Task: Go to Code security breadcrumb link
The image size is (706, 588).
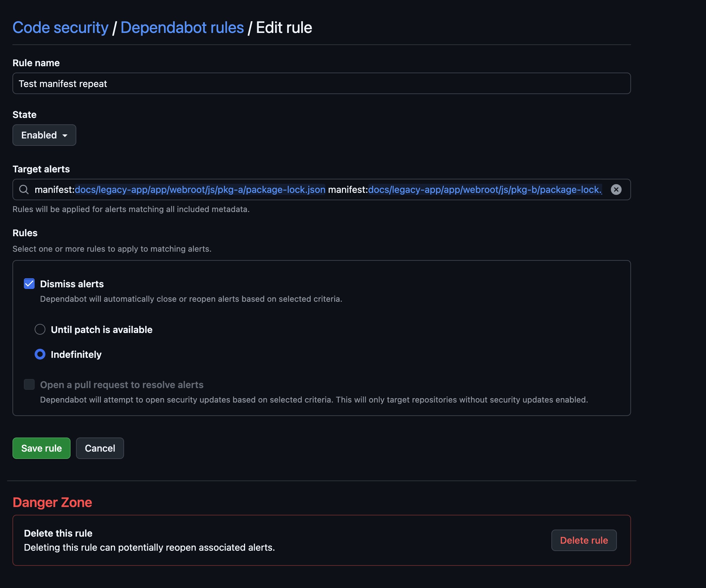Action: (61, 28)
